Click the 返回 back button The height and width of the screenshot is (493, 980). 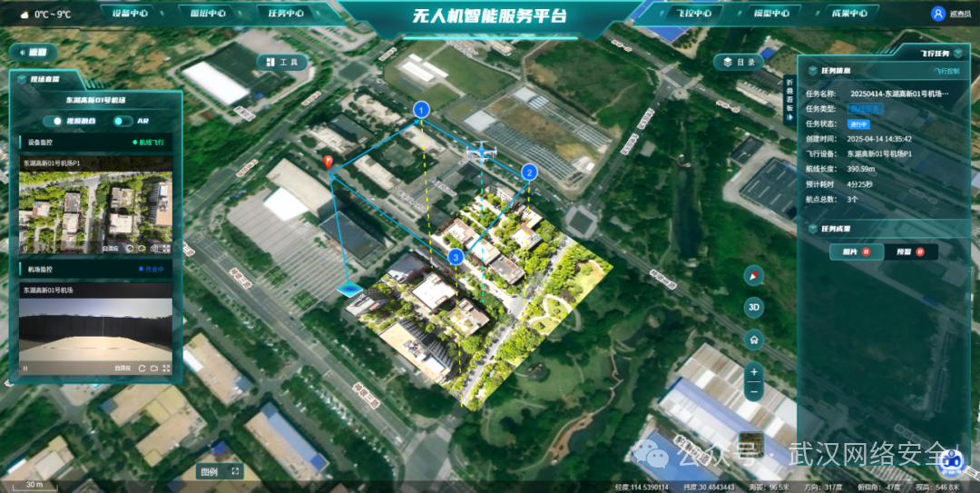34,52
